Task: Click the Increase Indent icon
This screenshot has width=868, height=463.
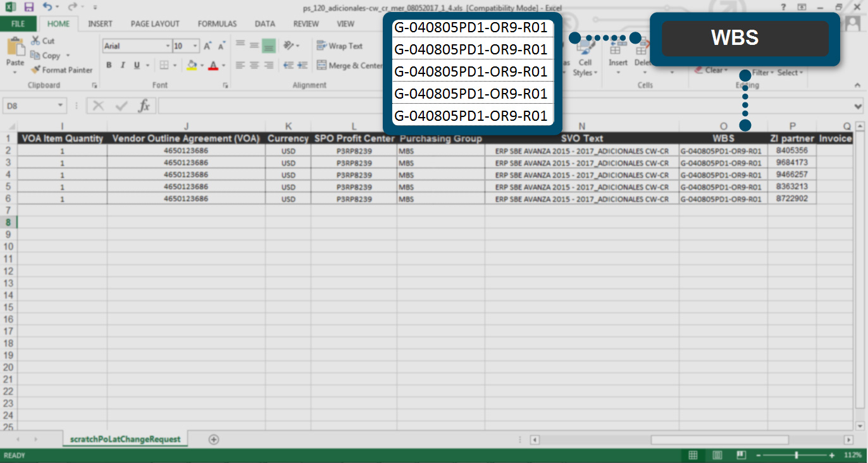Action: (x=302, y=65)
